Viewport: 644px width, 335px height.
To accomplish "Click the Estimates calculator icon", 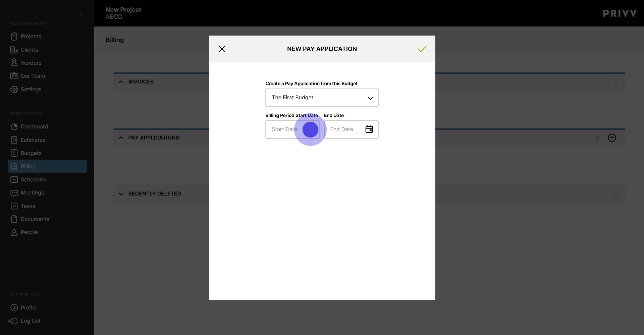I will pos(14,140).
